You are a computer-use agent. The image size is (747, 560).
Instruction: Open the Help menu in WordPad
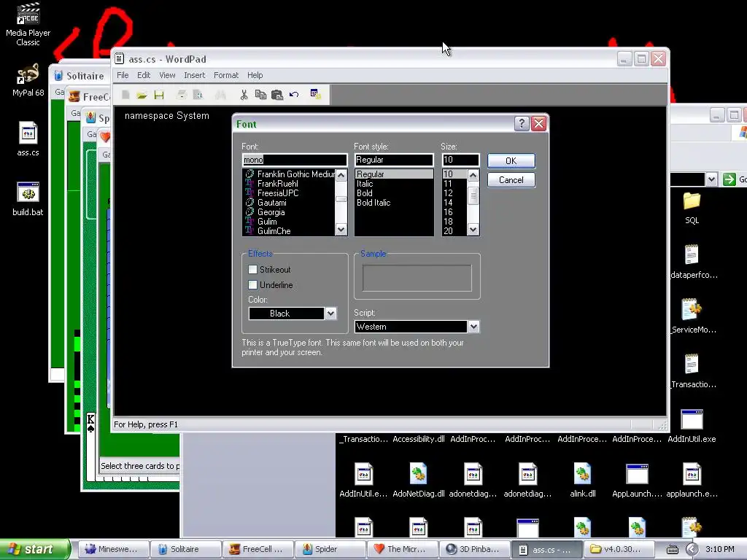(x=255, y=75)
